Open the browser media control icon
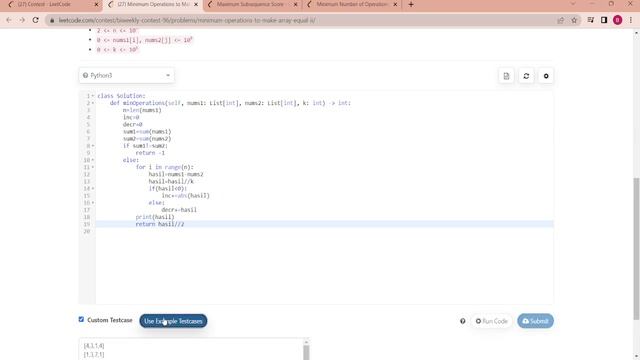This screenshot has height=360, width=640. 591,20
